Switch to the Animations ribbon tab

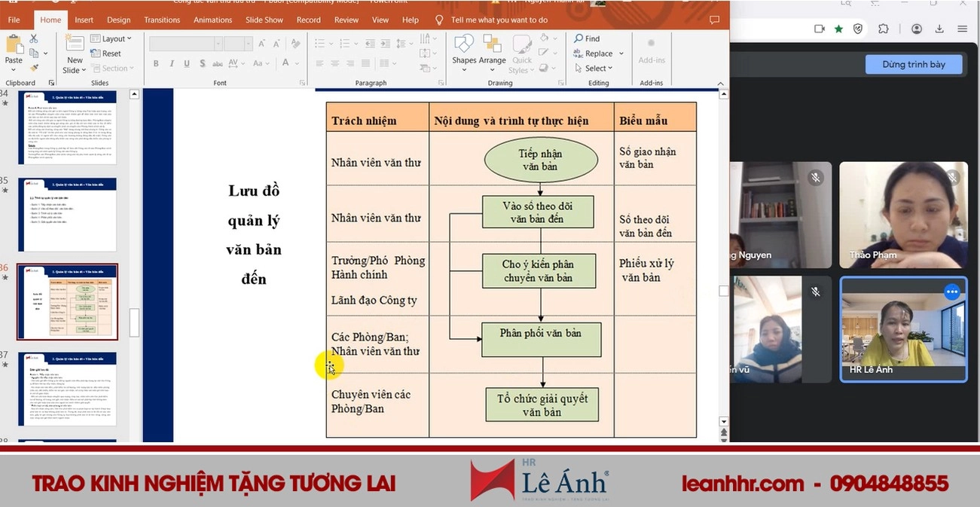click(x=212, y=20)
